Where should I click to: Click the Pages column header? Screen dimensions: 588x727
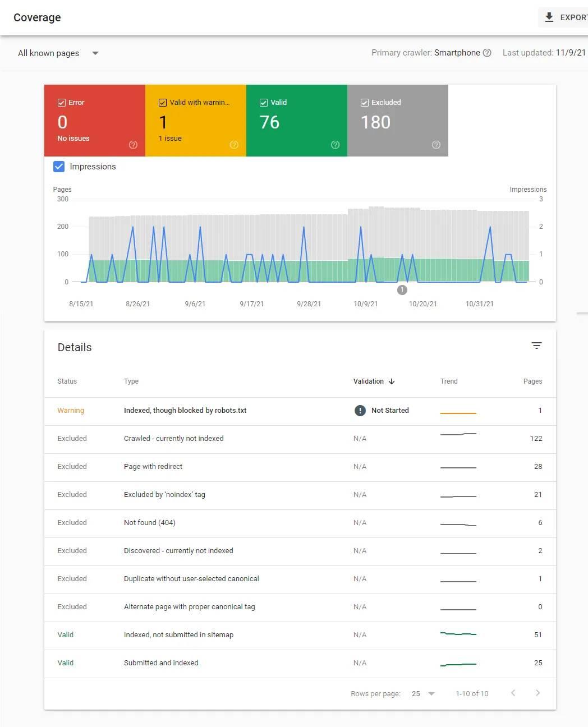click(x=532, y=381)
